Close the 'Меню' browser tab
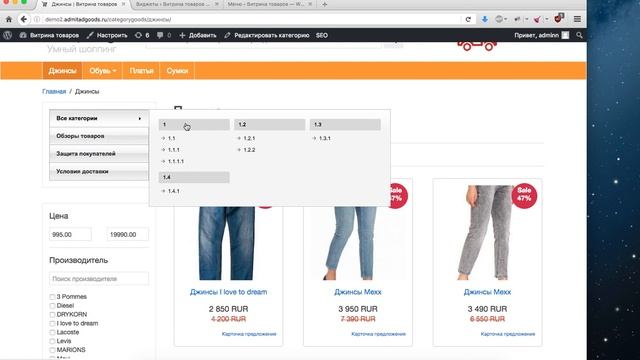Screen dimensions: 640x360 (x=310, y=4)
